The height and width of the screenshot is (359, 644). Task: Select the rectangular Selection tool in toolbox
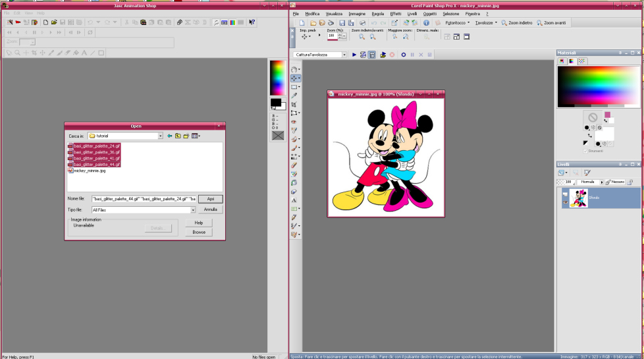coord(294,87)
